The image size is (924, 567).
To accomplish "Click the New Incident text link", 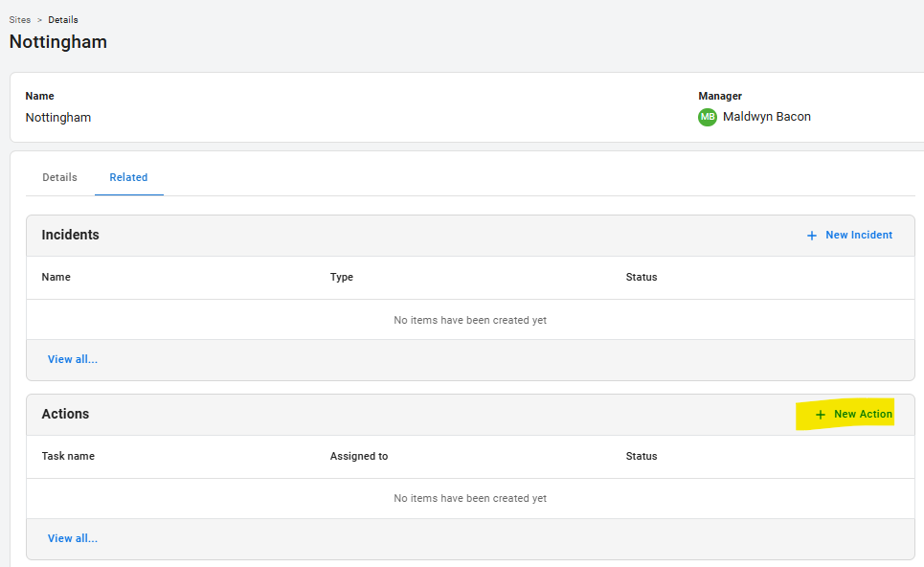I will coord(859,235).
